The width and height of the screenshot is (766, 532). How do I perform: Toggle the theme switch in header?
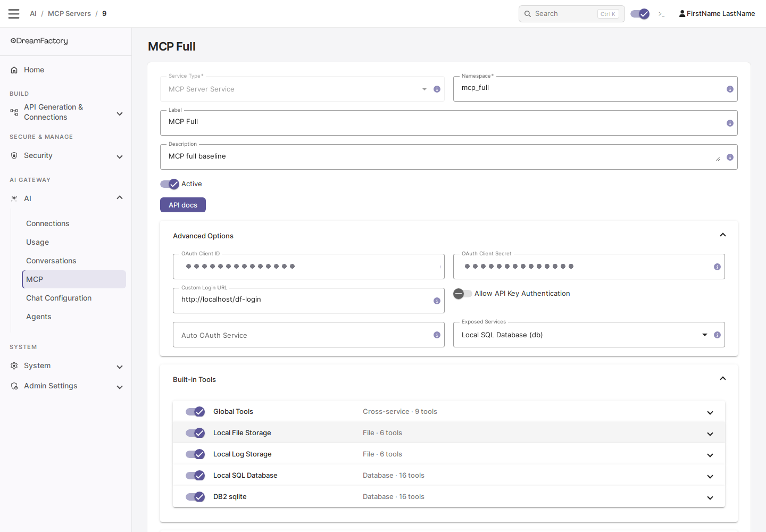tap(640, 14)
